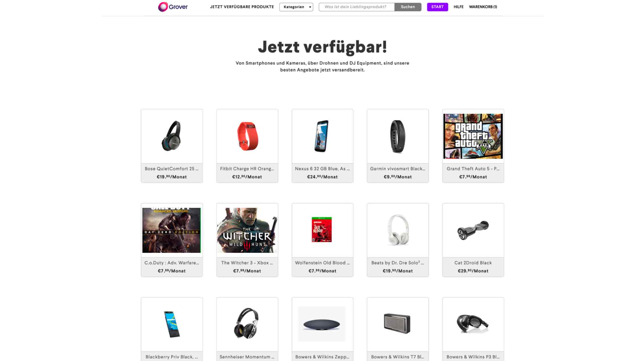Image resolution: width=644 pixels, height=361 pixels.
Task: Select The Witcher 3 Wild Hunt cover
Action: pyautogui.click(x=247, y=230)
